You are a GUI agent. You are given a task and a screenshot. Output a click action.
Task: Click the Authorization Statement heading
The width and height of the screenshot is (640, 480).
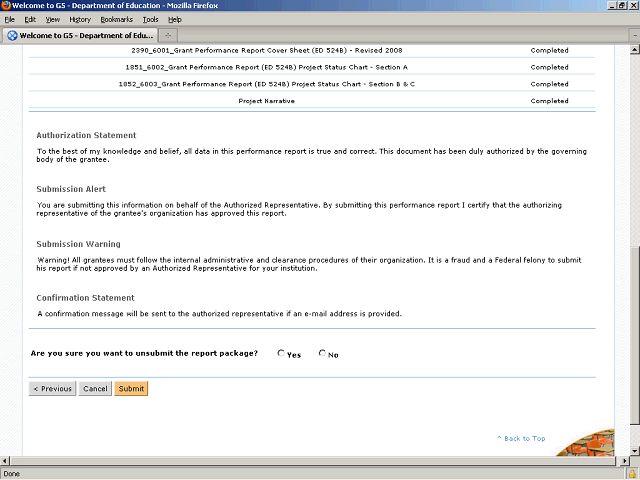(x=86, y=135)
